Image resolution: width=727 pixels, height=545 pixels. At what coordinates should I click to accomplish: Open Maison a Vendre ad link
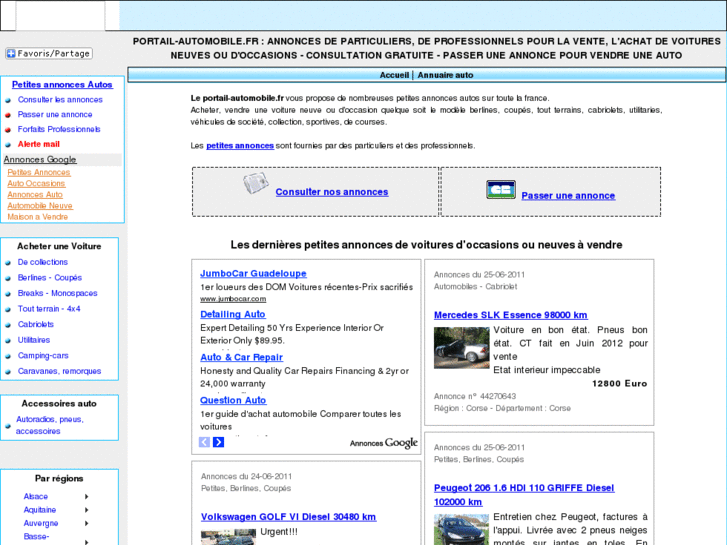[x=38, y=217]
